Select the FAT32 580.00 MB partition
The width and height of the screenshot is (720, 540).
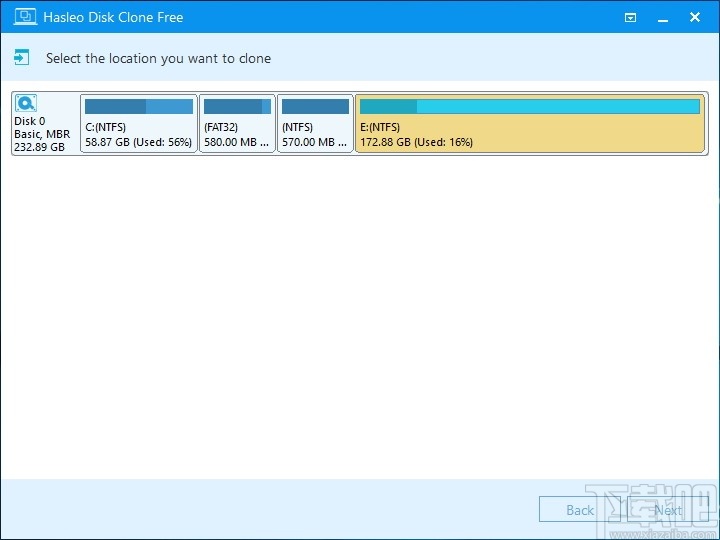pyautogui.click(x=237, y=123)
